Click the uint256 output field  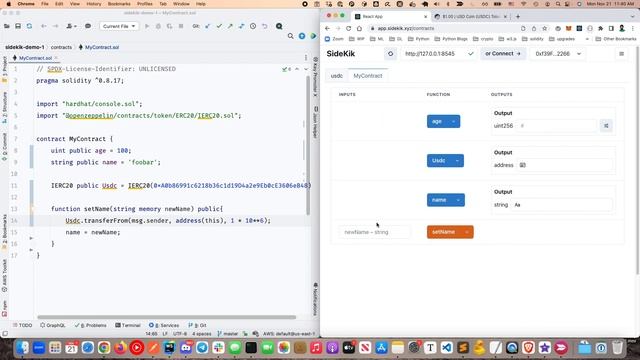(x=557, y=126)
